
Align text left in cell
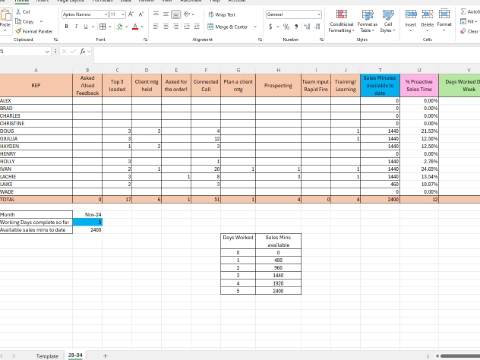point(156,26)
